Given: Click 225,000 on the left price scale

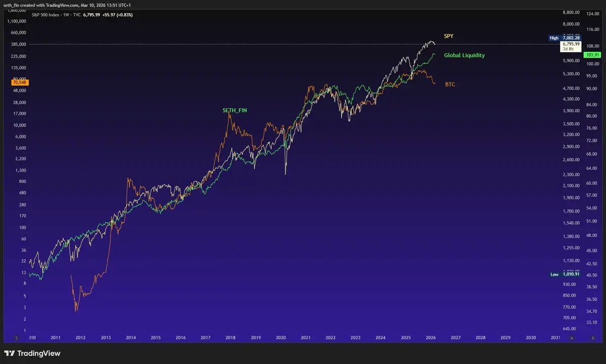Looking at the screenshot, I should click(19, 57).
